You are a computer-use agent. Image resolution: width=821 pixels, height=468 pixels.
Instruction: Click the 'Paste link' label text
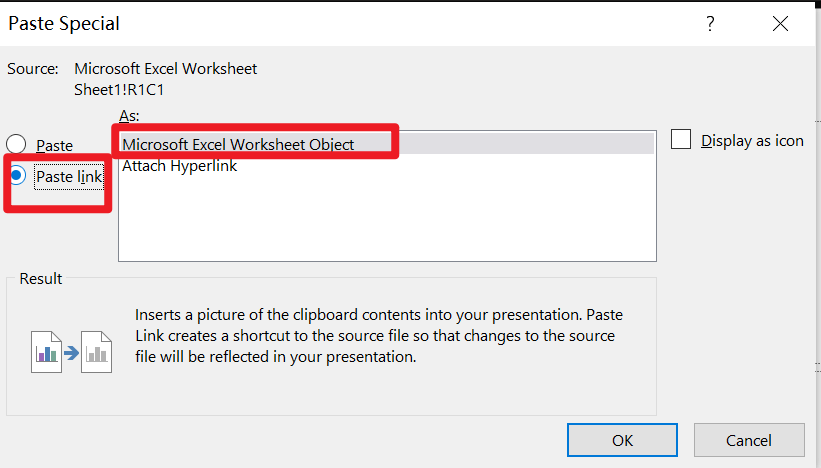(69, 177)
